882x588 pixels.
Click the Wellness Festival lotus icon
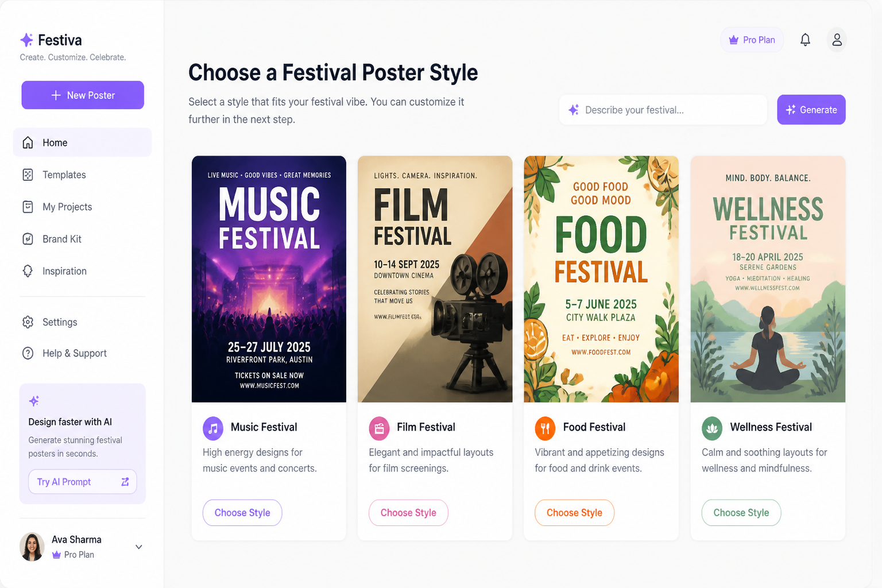pos(712,428)
